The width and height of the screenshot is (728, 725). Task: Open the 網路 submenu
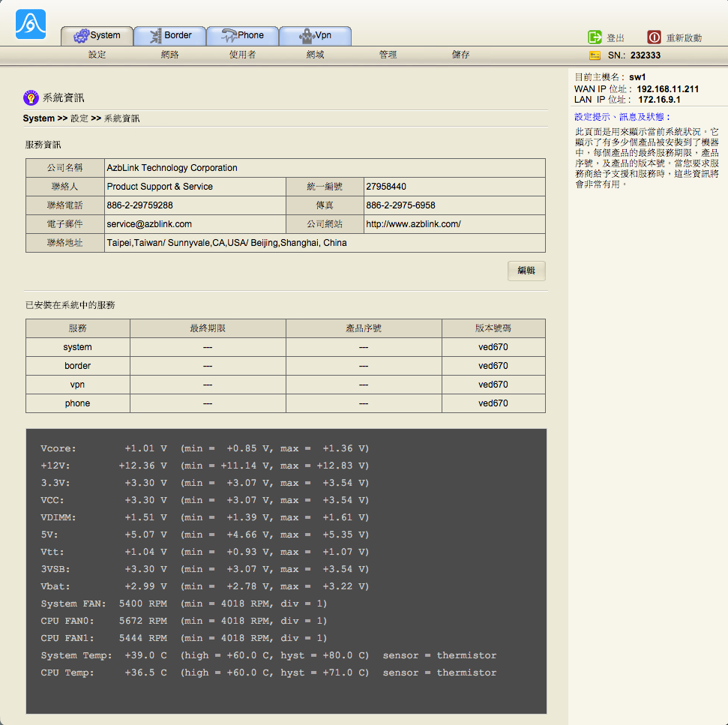170,55
